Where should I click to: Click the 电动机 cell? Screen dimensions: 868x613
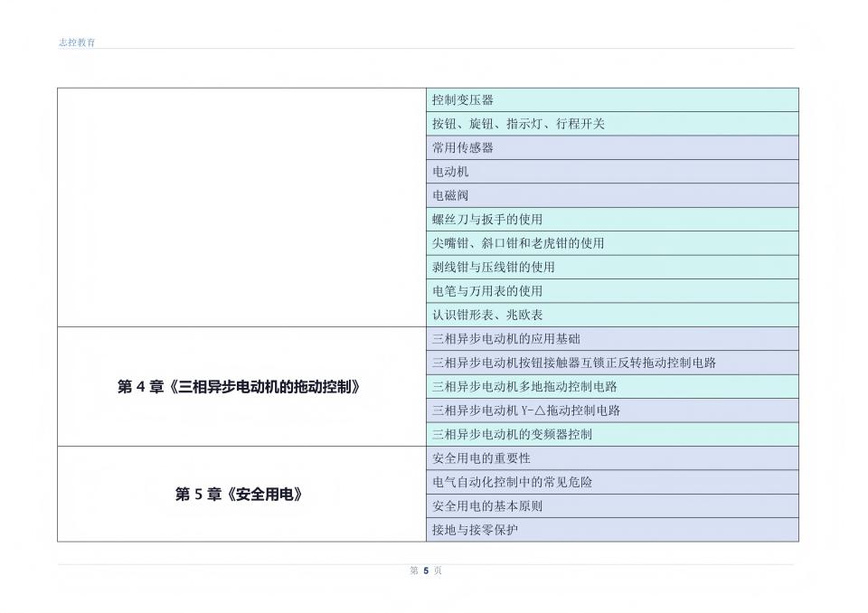pyautogui.click(x=612, y=172)
